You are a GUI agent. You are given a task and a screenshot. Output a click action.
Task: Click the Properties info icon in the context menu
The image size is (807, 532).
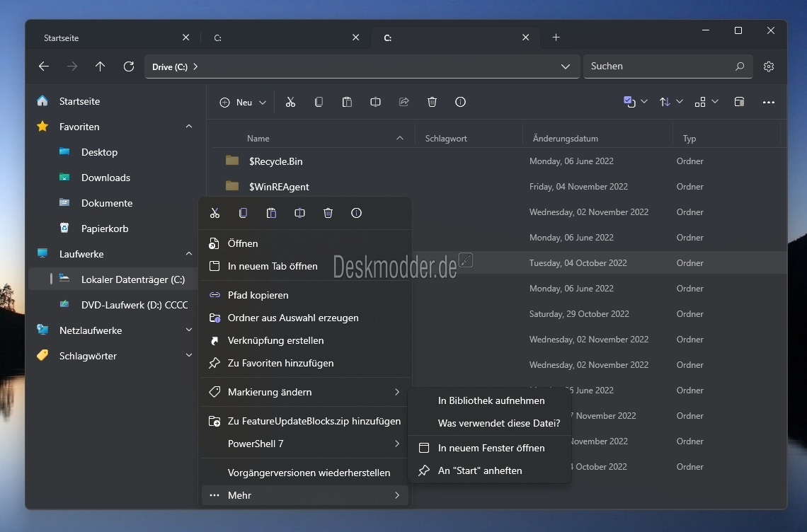pos(356,213)
